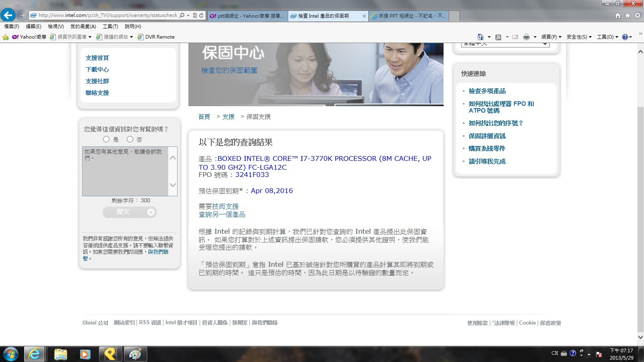Click the 提交 submit button

coord(129,212)
